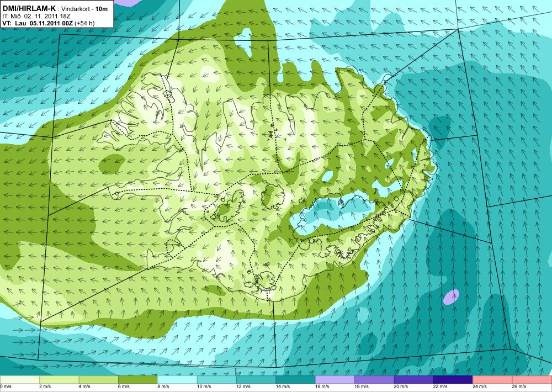Click the teal 12–14 m/s legend swatch
This screenshot has height=392, width=552.
256,380
